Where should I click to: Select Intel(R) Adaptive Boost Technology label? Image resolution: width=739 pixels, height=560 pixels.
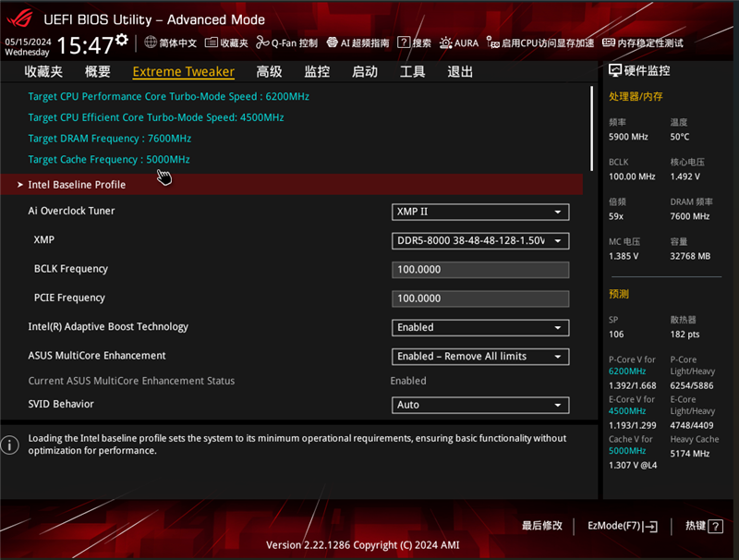pos(108,327)
